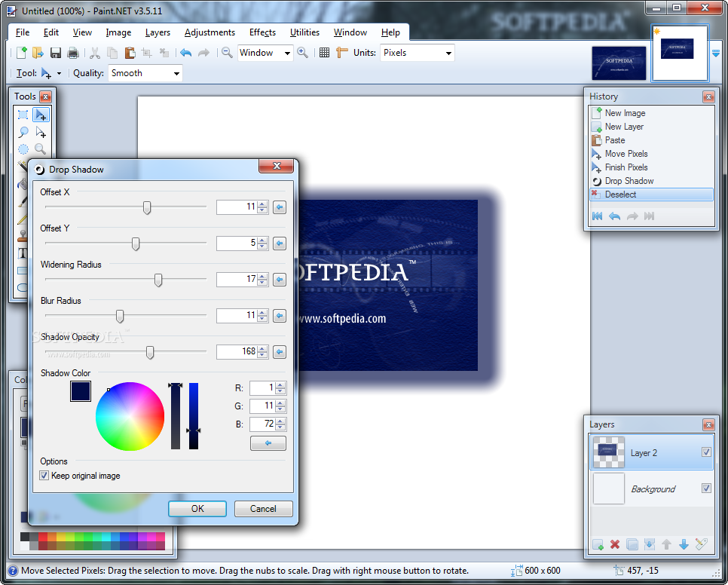Click the Save floppy disk icon
Viewport: 728px width, 585px height.
(56, 53)
